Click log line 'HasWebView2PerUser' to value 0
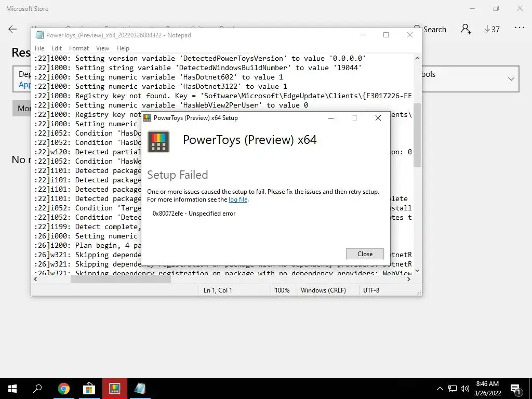Image resolution: width=532 pixels, height=399 pixels. [x=171, y=105]
